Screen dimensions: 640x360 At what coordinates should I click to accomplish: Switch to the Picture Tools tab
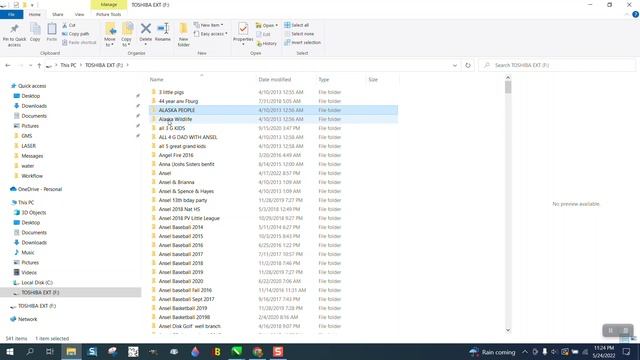pos(109,14)
